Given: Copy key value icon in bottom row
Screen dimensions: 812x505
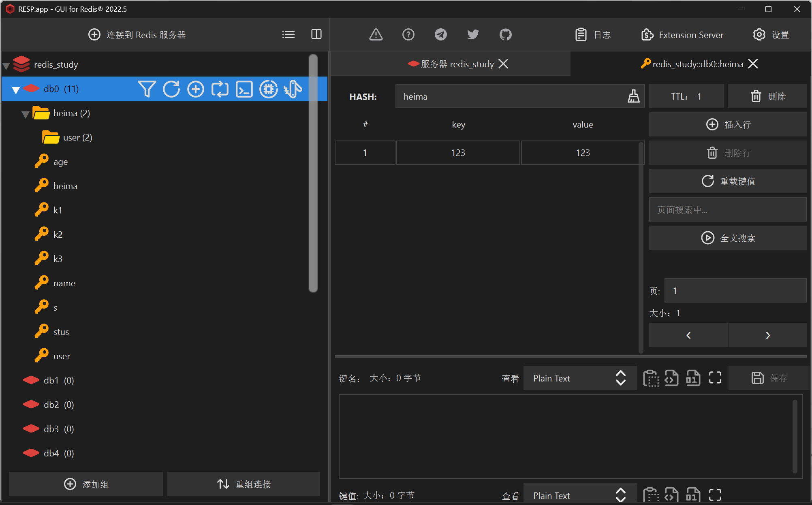Looking at the screenshot, I should 651,495.
